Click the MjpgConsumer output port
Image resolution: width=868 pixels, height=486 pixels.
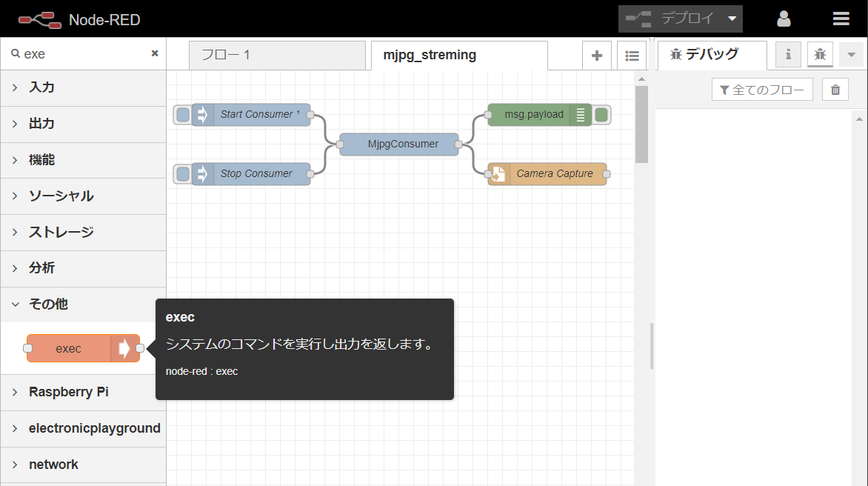point(458,144)
